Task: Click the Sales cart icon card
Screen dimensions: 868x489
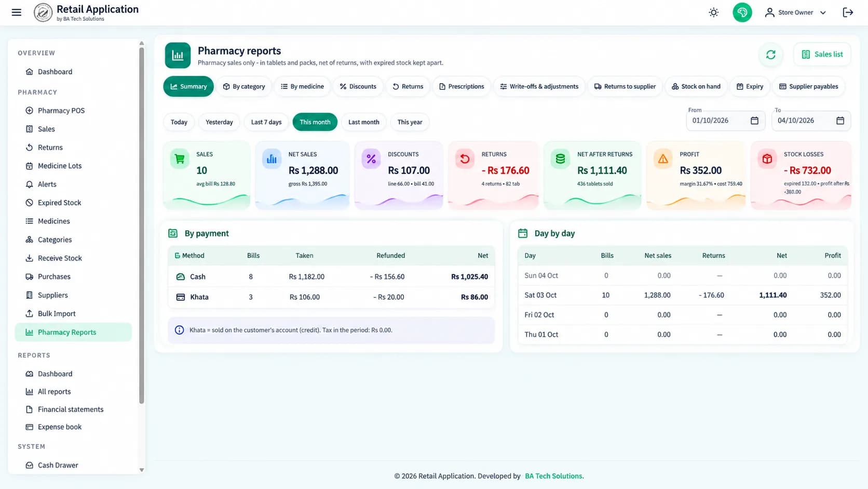Action: 180,159
